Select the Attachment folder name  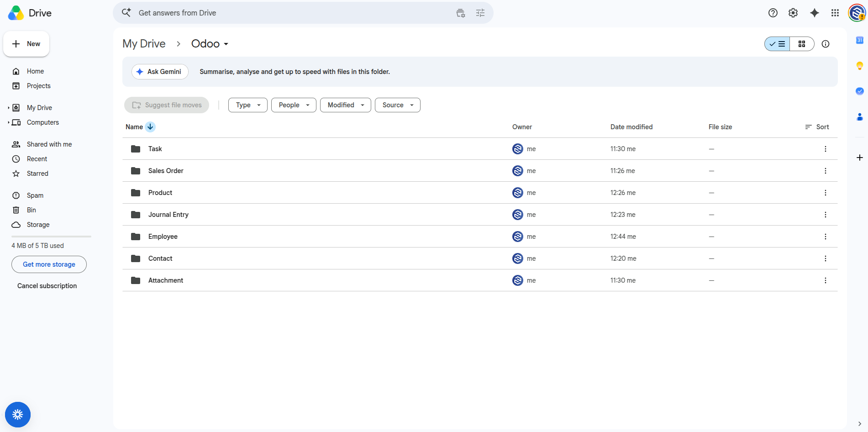166,280
